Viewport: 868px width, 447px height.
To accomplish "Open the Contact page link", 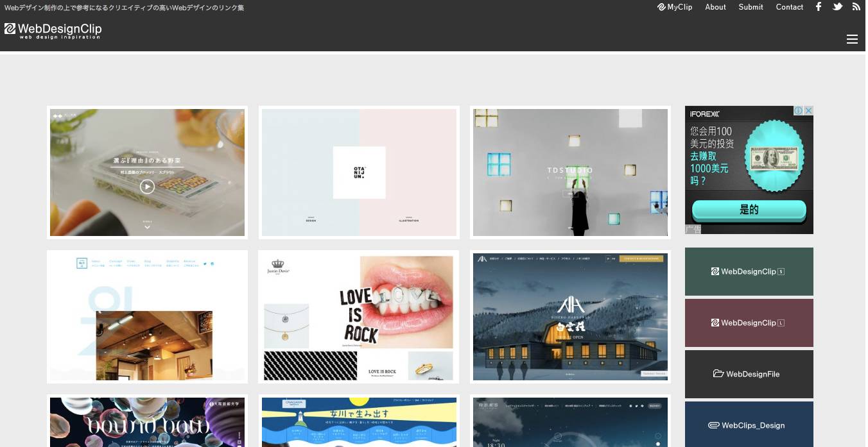I will [789, 7].
